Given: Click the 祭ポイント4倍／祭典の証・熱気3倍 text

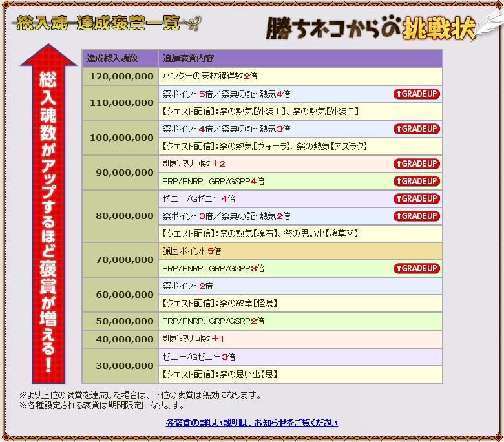Looking at the screenshot, I should pos(226,129).
